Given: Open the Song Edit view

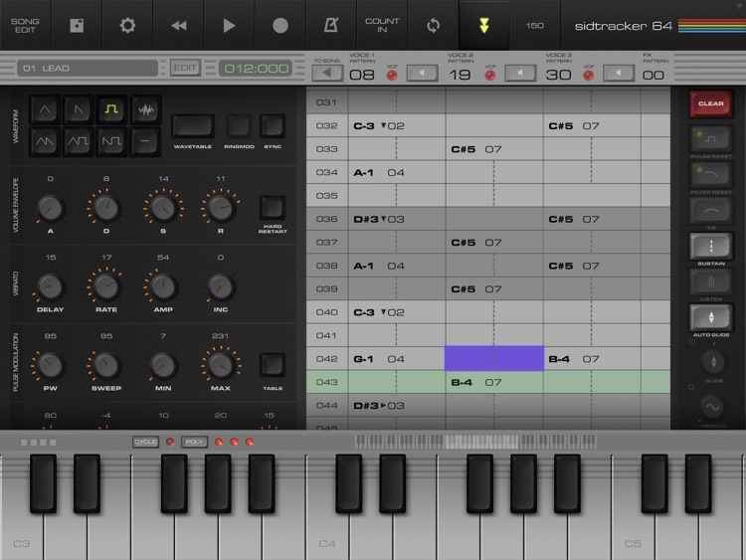Looking at the screenshot, I should point(25,25).
